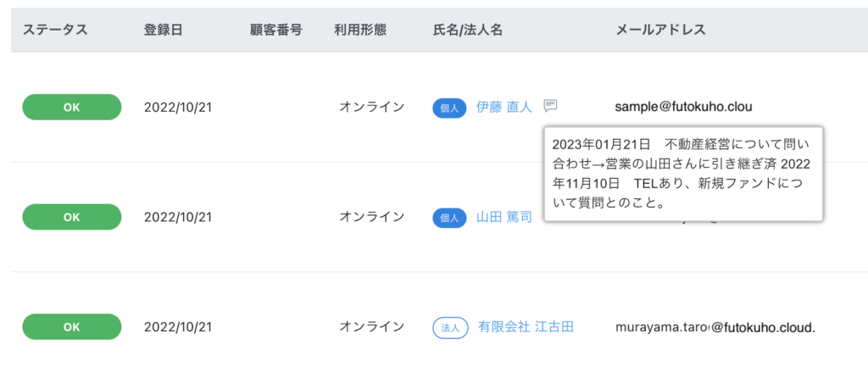Open 有限会社 江古田 corporate name link

526,326
